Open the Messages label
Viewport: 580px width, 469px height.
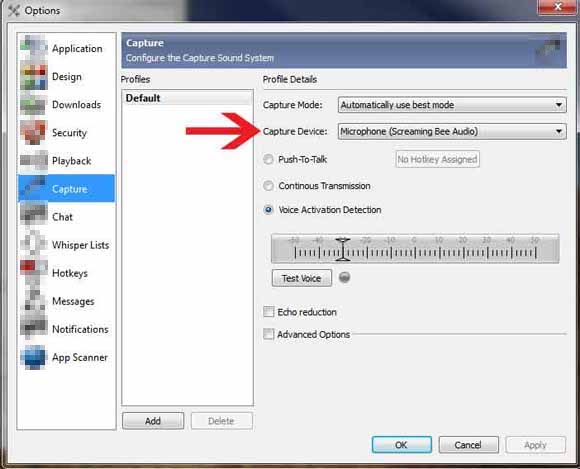pyautogui.click(x=73, y=301)
